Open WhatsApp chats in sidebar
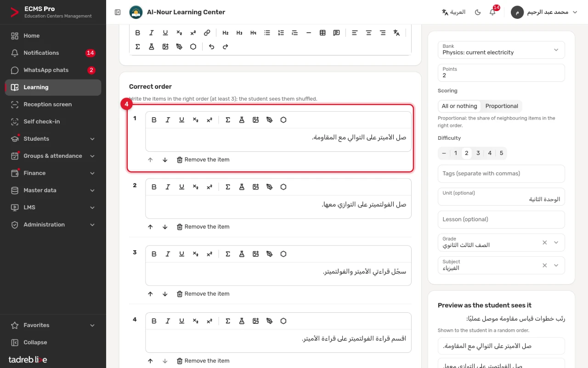588x368 pixels. (53, 70)
